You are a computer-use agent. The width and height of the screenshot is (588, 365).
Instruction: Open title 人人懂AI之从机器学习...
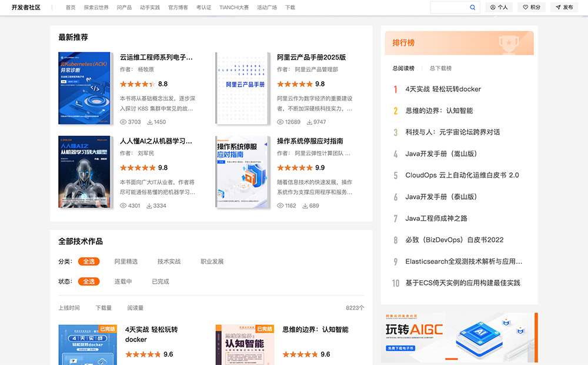[x=156, y=141]
